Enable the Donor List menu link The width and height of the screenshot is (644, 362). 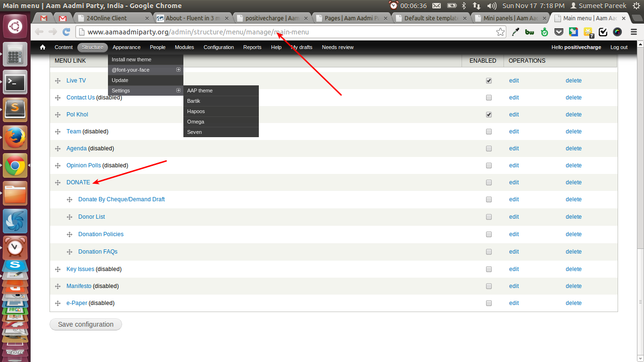pos(489,217)
